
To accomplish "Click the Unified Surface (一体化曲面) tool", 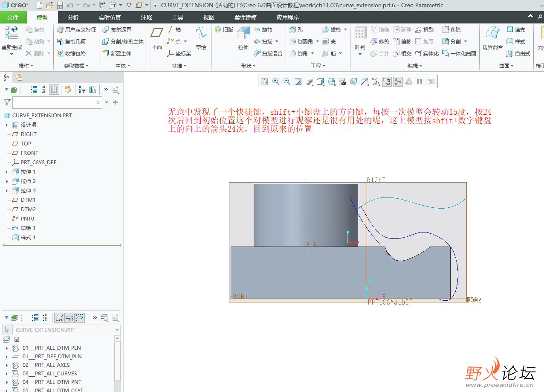I will pos(459,54).
